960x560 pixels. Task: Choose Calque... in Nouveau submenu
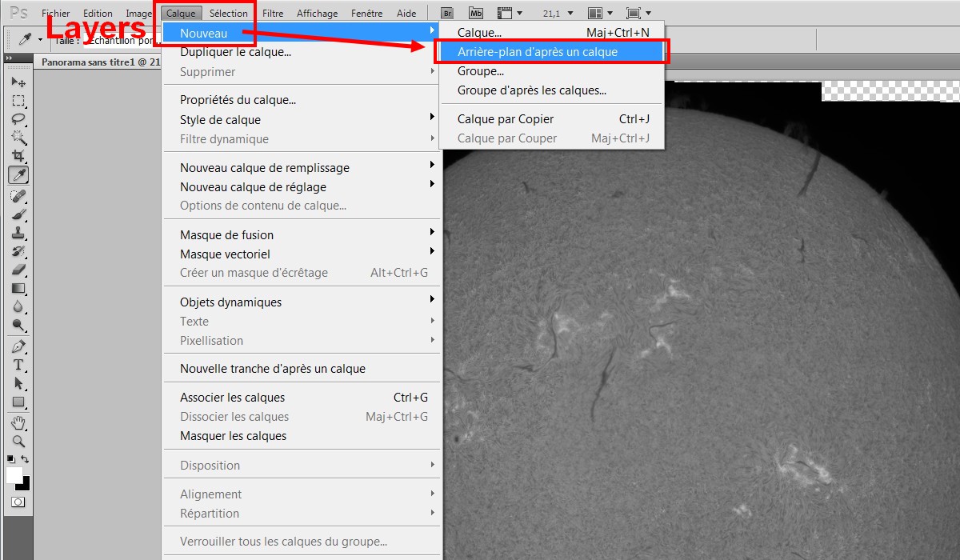click(x=552, y=32)
